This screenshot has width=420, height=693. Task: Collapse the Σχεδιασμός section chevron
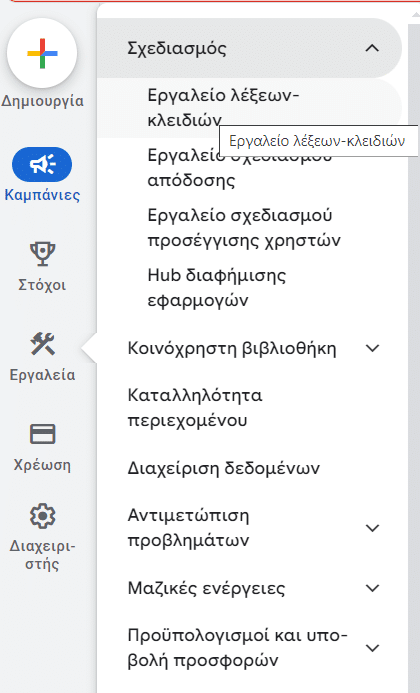tap(372, 48)
